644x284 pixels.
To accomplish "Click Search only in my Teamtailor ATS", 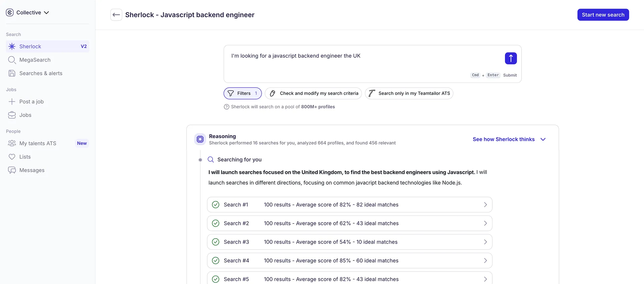I will point(409,93).
